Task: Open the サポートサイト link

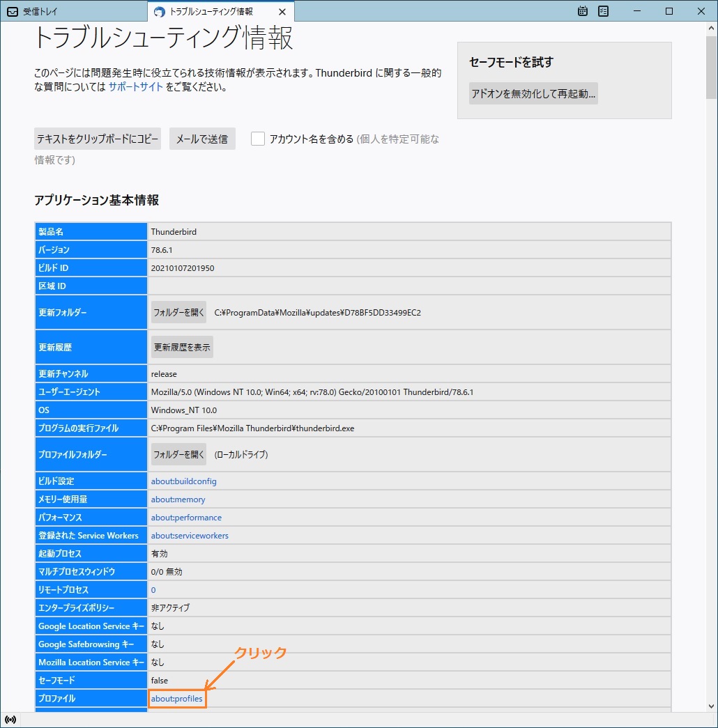Action: 136,87
